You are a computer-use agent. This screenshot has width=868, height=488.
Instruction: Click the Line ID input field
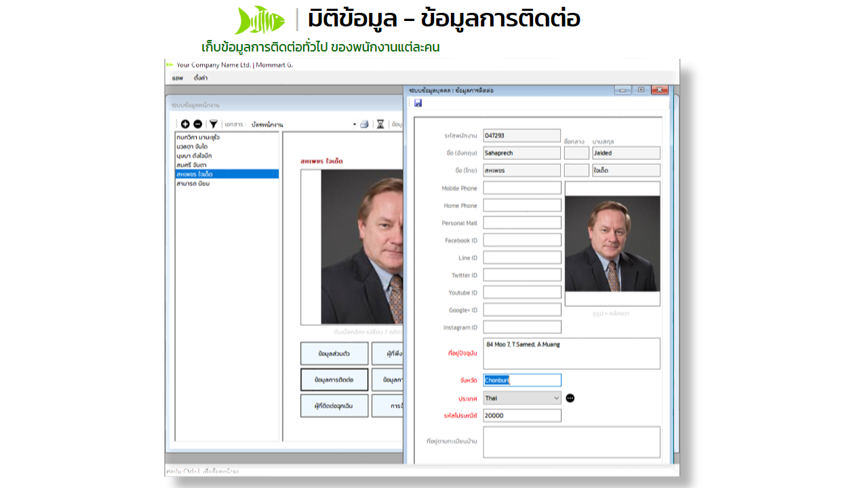pos(522,258)
